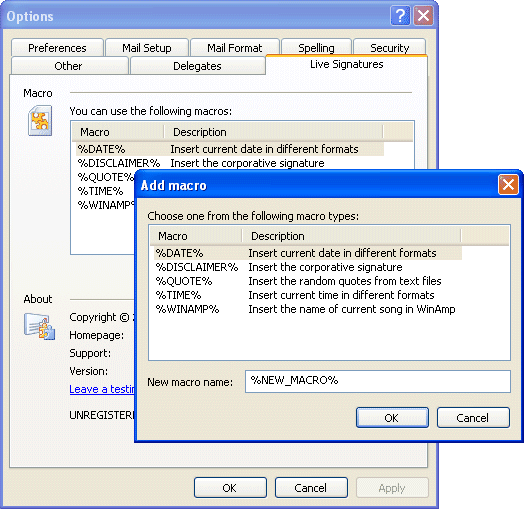Select the Mail Format tab
Screen dimensions: 524x509
point(235,48)
